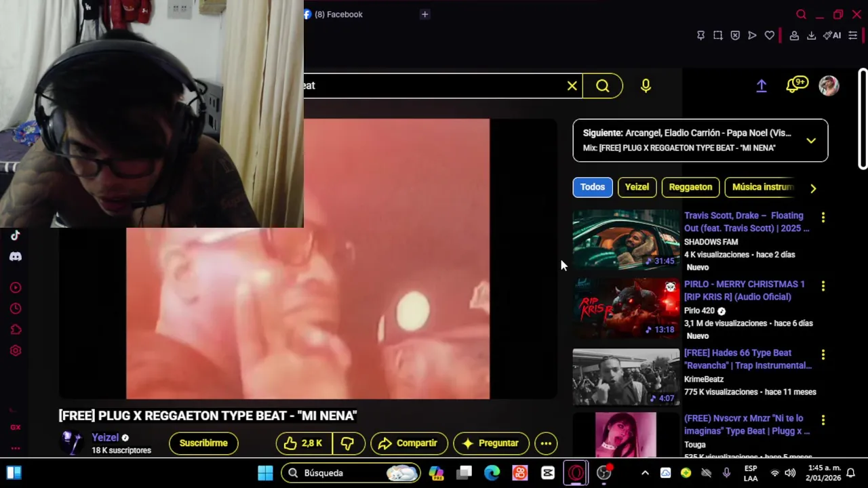Dislike the video with thumbs down
The image size is (868, 488).
(349, 443)
